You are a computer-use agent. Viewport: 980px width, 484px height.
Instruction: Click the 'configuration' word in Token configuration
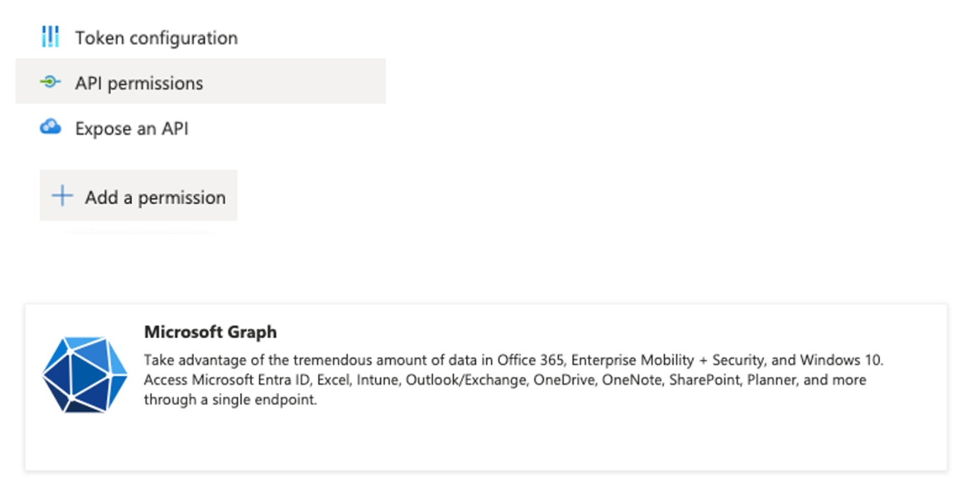(182, 38)
